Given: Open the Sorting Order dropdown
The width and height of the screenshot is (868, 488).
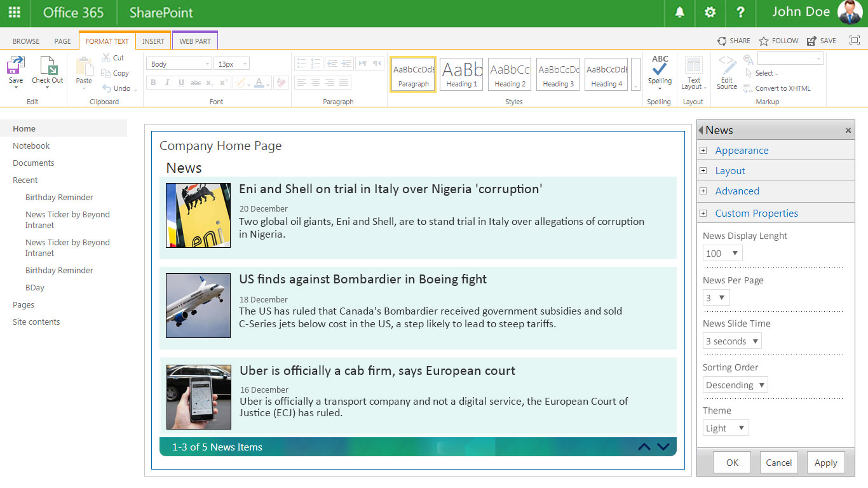Looking at the screenshot, I should pyautogui.click(x=735, y=385).
